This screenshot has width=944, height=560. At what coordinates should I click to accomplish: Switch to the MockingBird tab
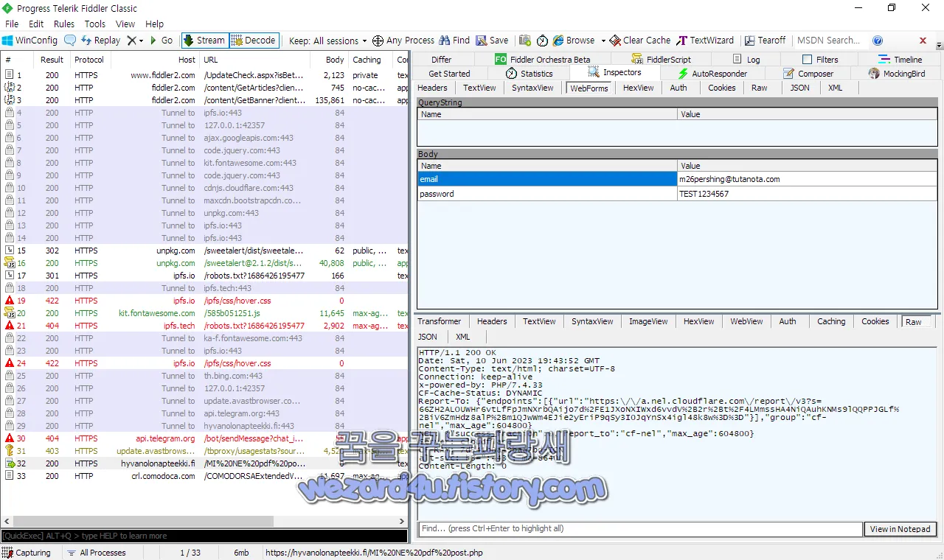(x=897, y=74)
